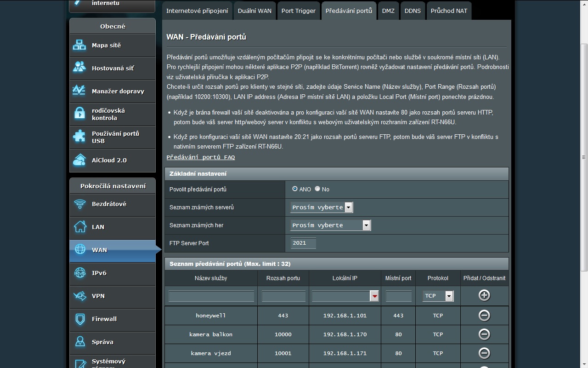Screen dimensions: 588x368
Task: Open Hostovaná síť guest network icon
Action: tap(79, 68)
